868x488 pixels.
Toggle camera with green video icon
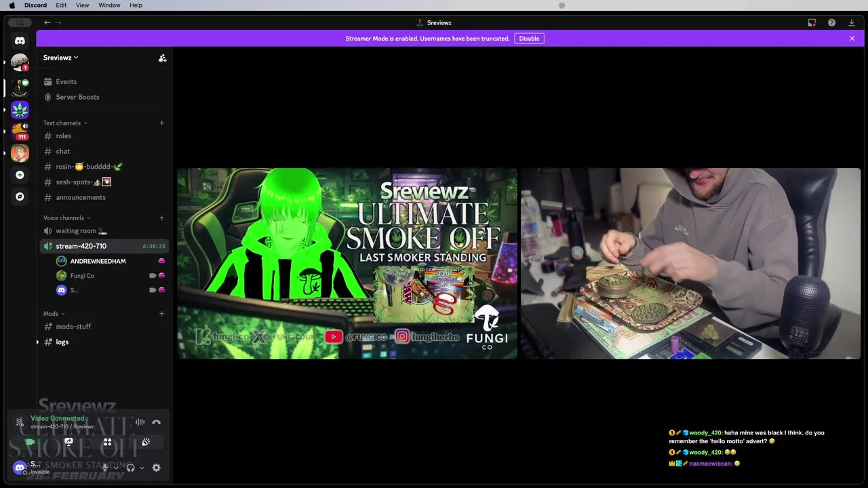30,442
